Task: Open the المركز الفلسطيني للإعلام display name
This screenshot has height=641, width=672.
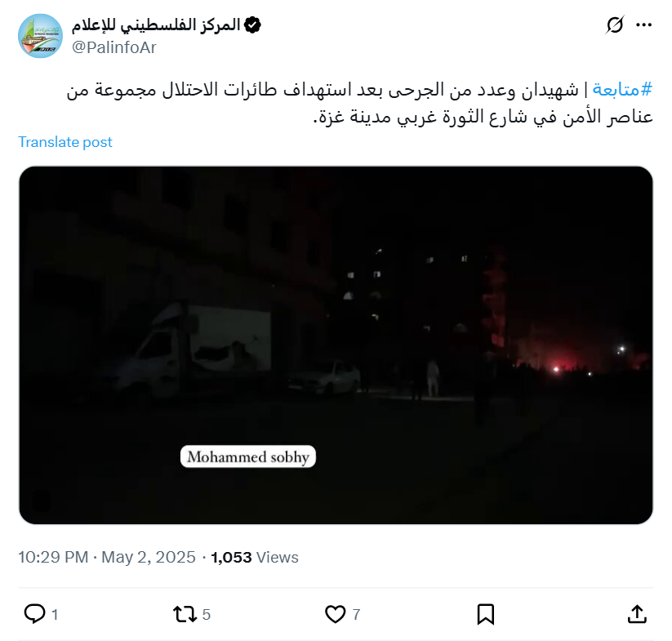Action: 156,24
